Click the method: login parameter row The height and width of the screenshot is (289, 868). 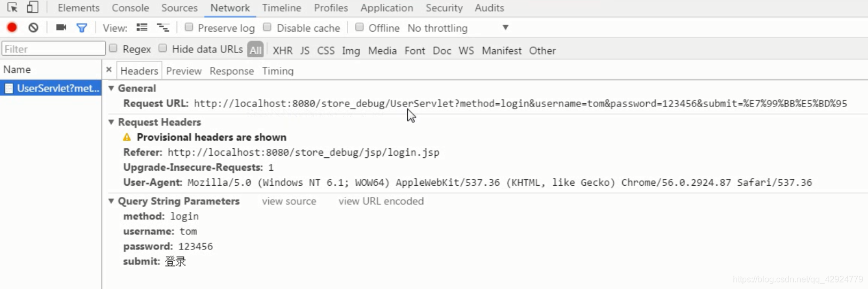[161, 216]
